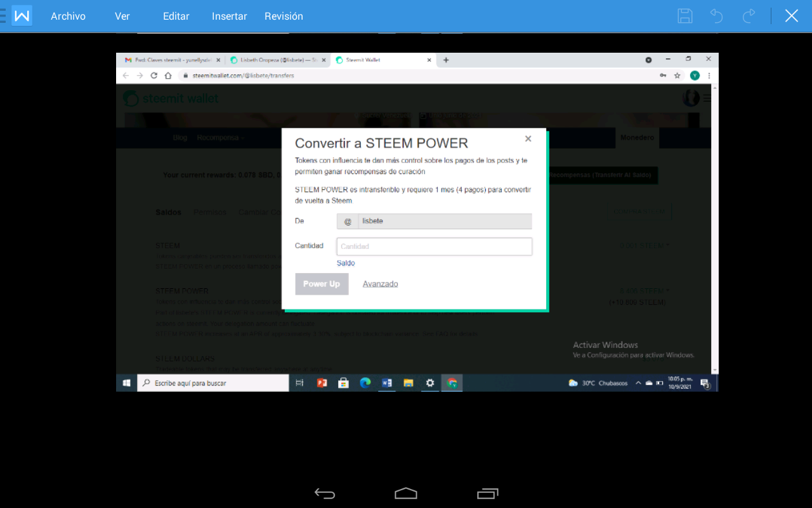Click the Cantidad amount input field
Image resolution: width=812 pixels, height=508 pixels.
434,246
